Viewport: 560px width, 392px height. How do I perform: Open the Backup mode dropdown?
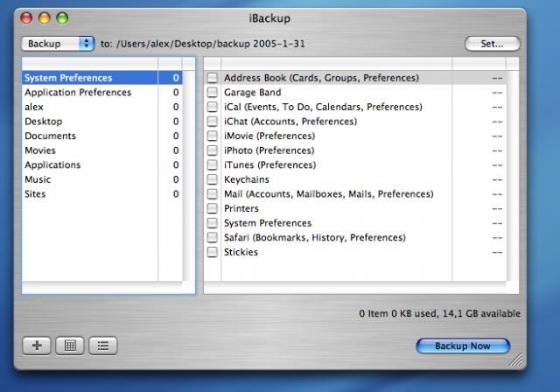tap(58, 44)
